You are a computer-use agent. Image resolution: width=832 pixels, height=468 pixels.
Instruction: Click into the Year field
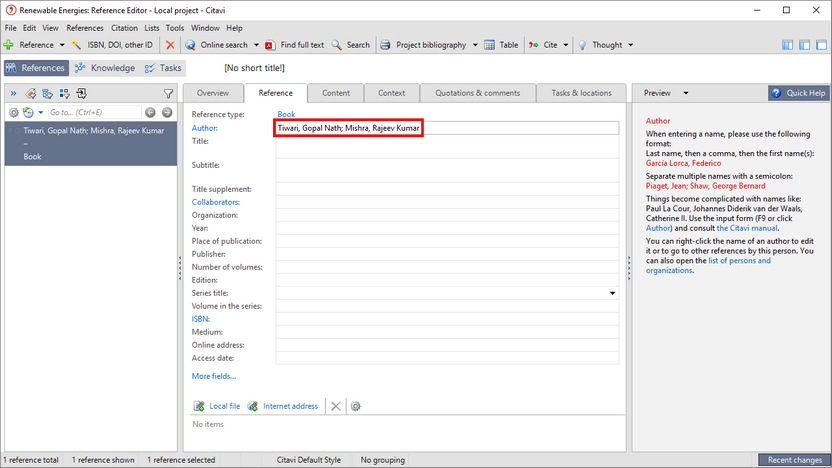(447, 228)
